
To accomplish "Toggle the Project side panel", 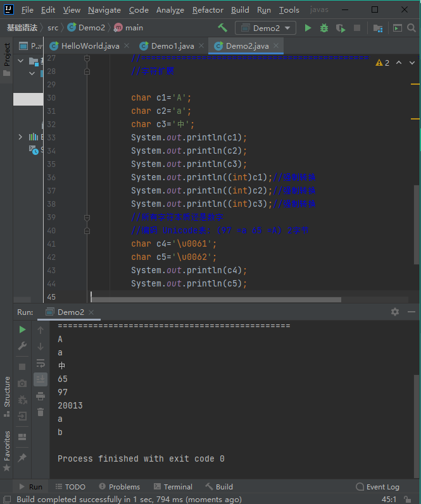I will pos(7,59).
